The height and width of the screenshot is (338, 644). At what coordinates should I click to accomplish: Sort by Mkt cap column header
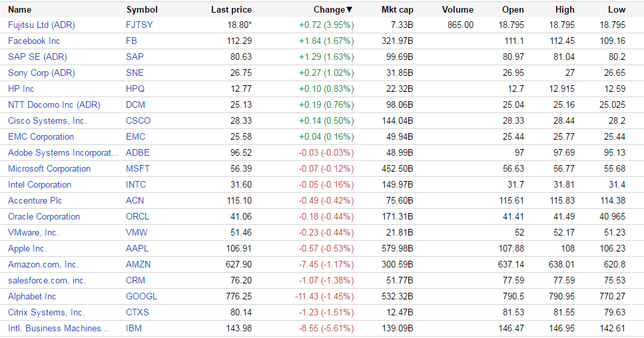coord(397,10)
